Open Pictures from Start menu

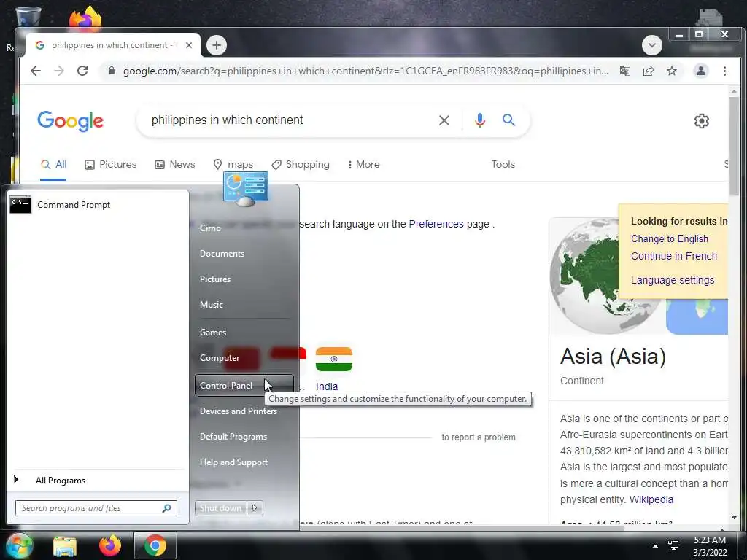[244, 279]
